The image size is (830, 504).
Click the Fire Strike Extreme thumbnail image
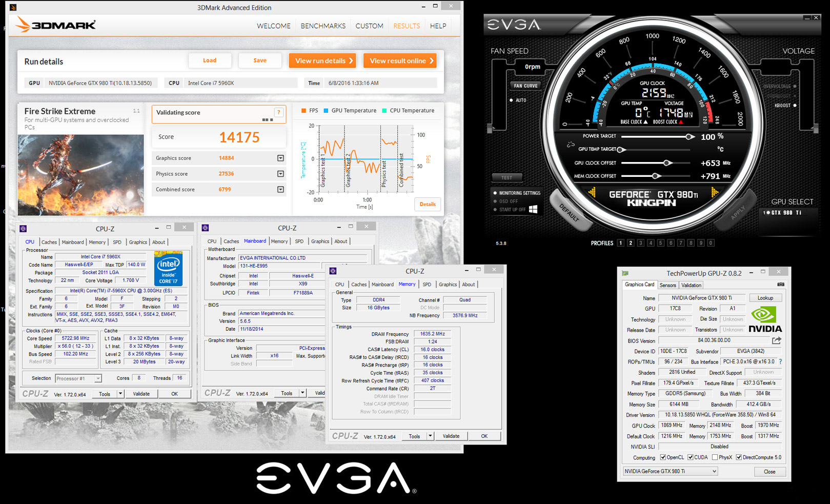coord(81,175)
